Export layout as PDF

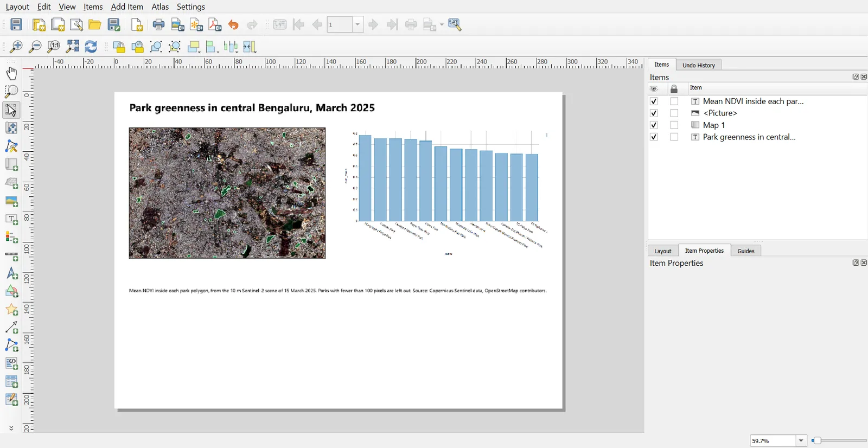pos(215,25)
